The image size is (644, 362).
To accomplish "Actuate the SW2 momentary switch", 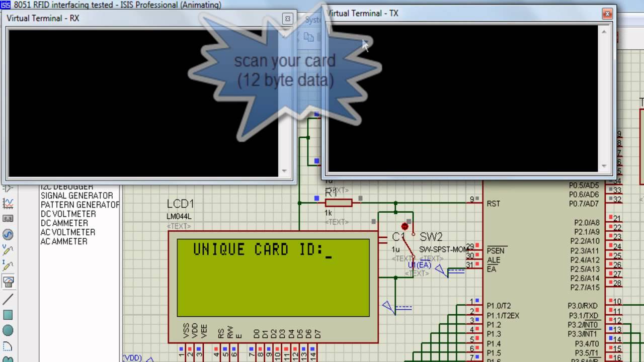I will (x=405, y=227).
